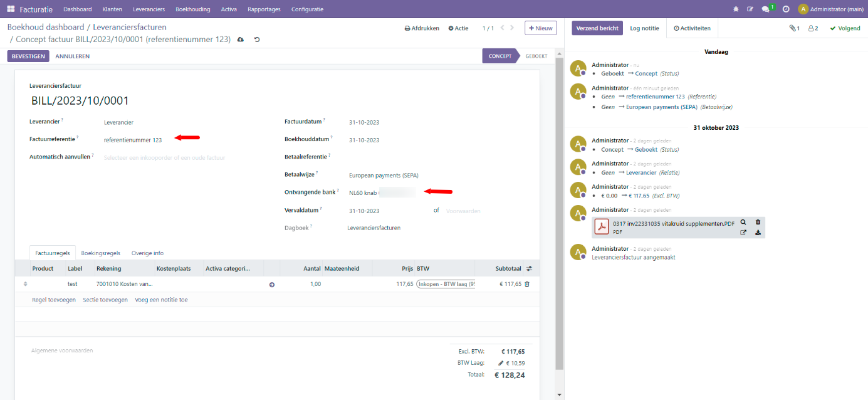
Task: Toggle the Volgend follow status
Action: (845, 28)
